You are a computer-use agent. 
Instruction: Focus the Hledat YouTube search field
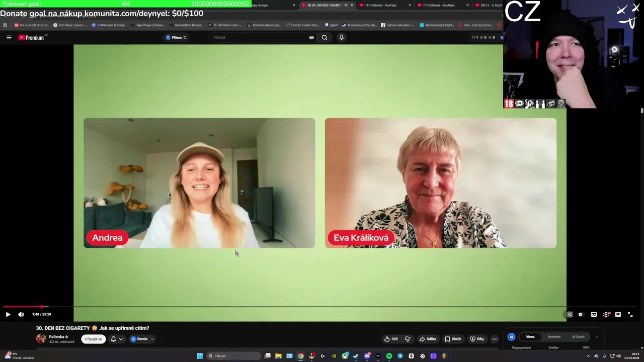[x=262, y=37]
